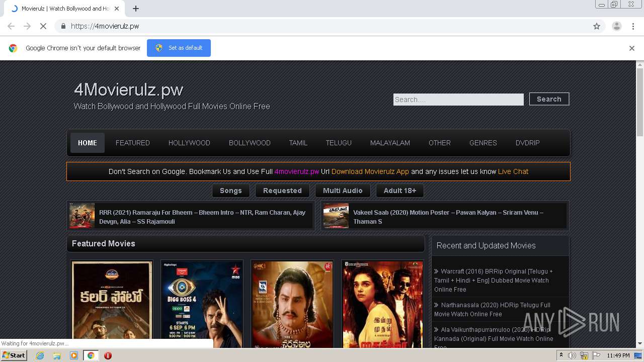The height and width of the screenshot is (362, 644).
Task: Close the Movierulz tab
Action: [x=117, y=9]
